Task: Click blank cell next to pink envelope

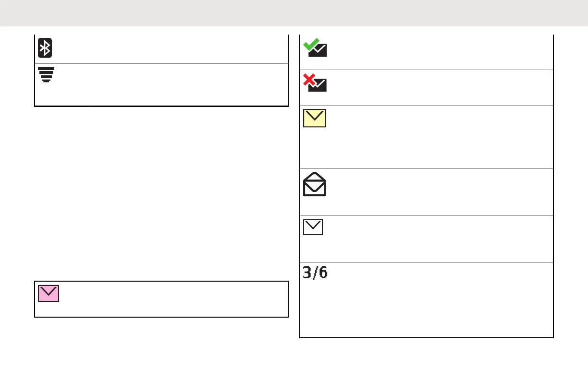Action: point(173,299)
